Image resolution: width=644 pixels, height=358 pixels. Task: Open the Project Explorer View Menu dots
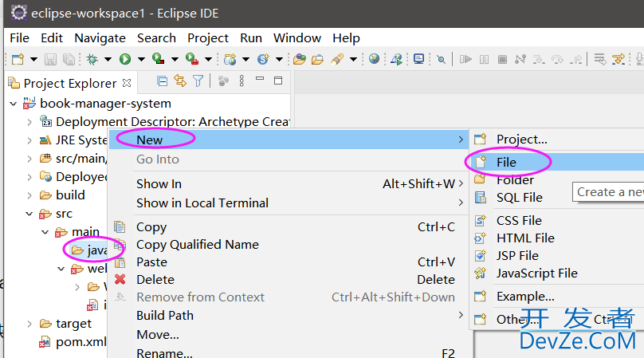click(242, 81)
